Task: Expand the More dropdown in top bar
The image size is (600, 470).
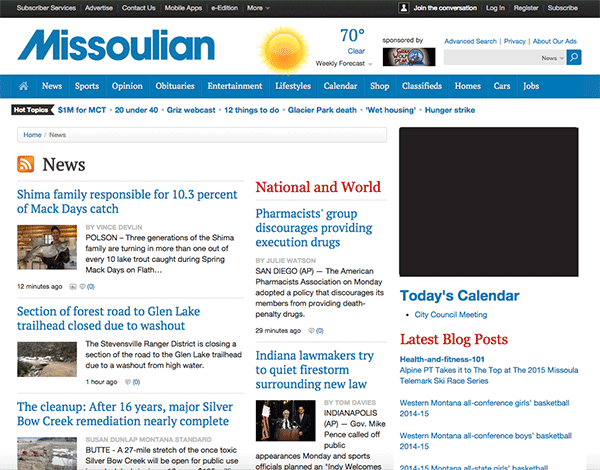Action: click(258, 8)
